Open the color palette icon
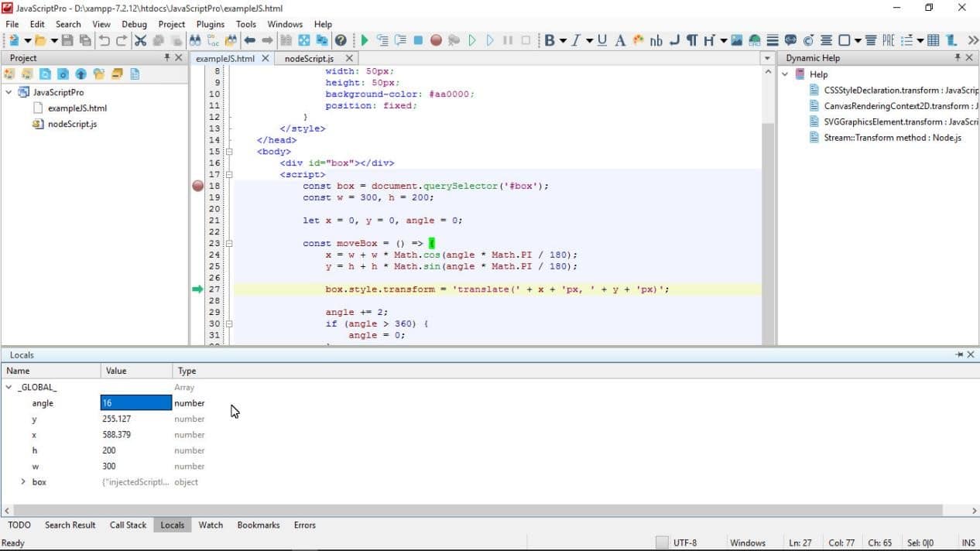Screen dimensions: 980x551 [638, 40]
